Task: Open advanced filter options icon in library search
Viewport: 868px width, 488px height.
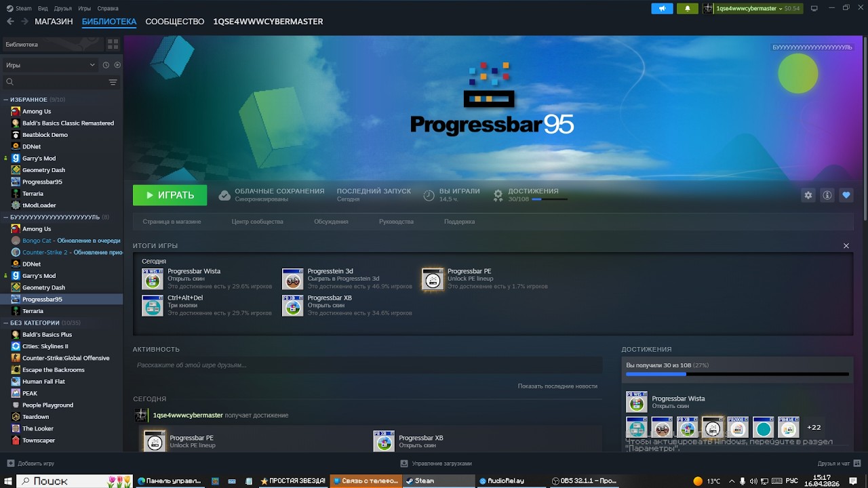Action: (x=113, y=82)
